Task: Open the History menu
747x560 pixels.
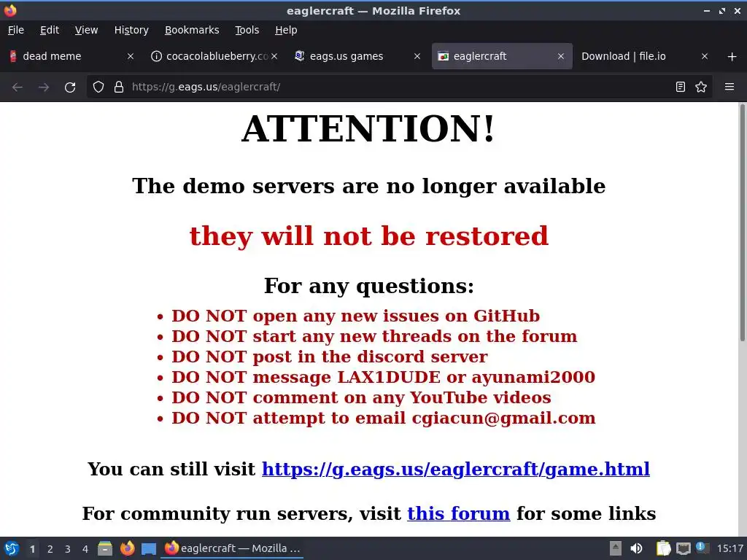Action: point(131,30)
